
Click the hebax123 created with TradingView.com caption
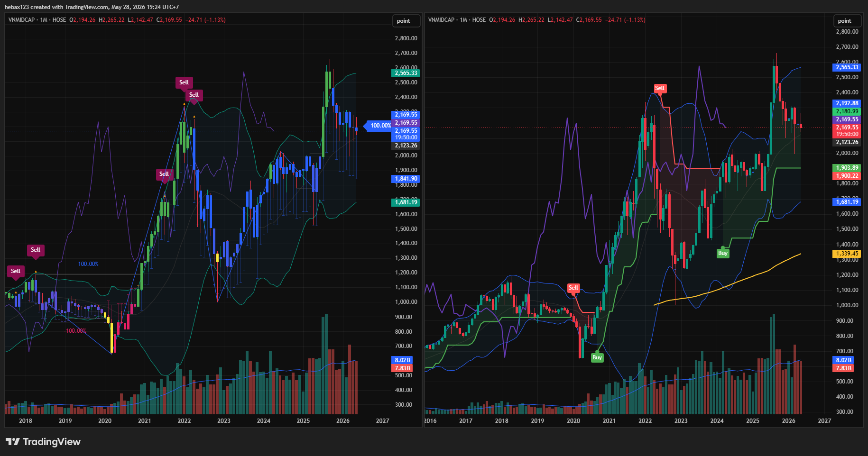click(92, 7)
